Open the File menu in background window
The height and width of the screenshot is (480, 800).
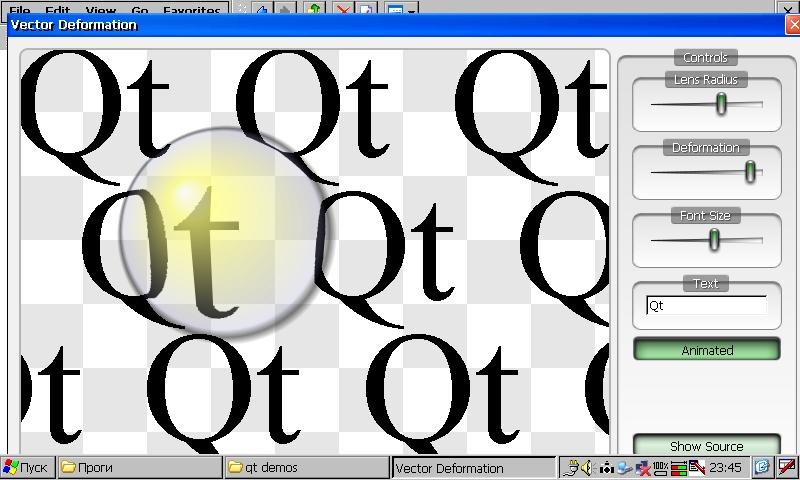pos(20,10)
